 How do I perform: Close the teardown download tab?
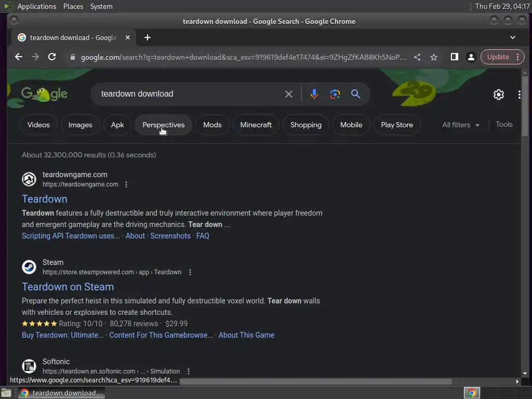[128, 37]
